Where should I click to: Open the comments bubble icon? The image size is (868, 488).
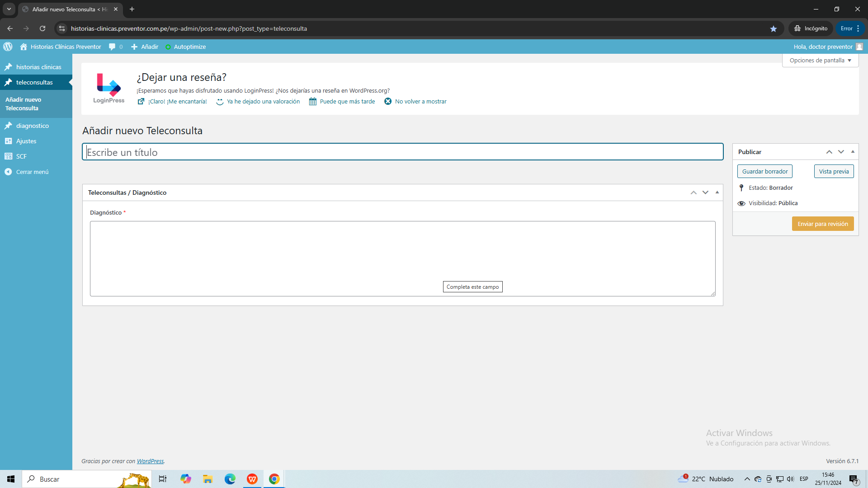click(112, 47)
